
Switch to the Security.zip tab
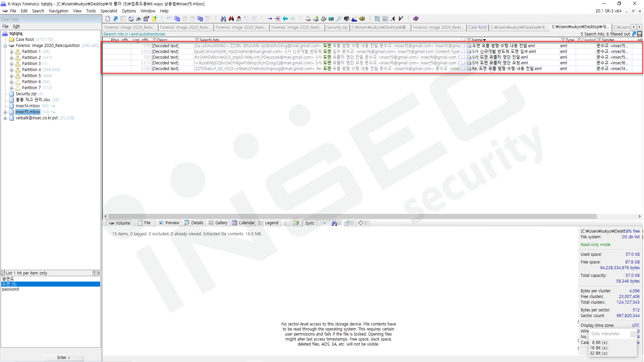coord(337,27)
